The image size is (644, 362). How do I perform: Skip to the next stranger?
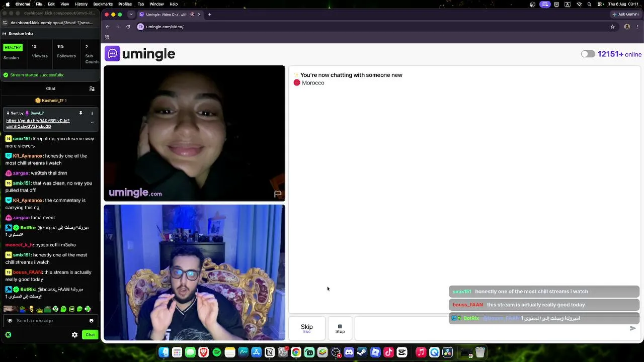(x=307, y=328)
